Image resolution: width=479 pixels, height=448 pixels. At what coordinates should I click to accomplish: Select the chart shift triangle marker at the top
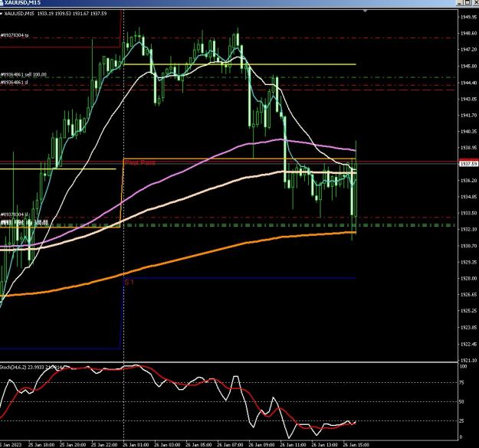(x=365, y=11)
